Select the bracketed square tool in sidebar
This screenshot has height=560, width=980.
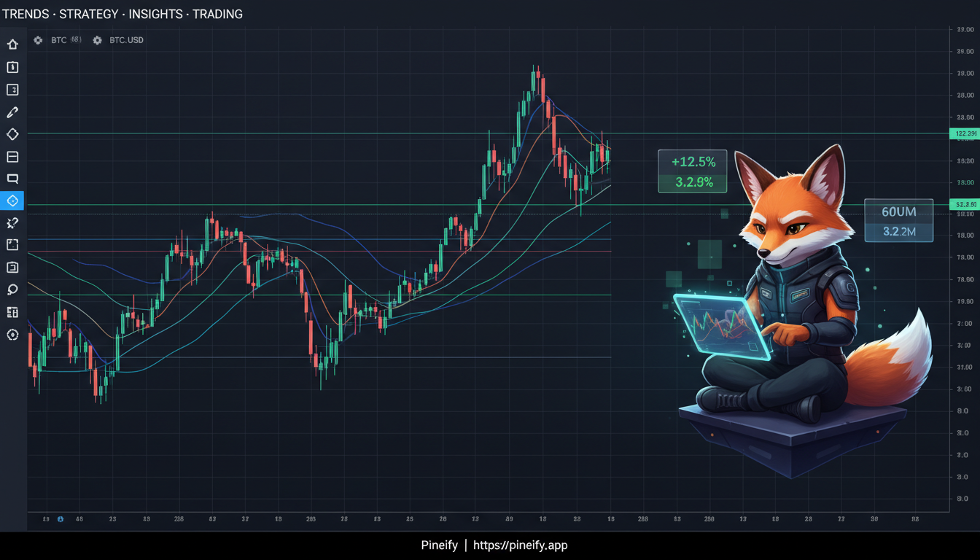click(12, 244)
